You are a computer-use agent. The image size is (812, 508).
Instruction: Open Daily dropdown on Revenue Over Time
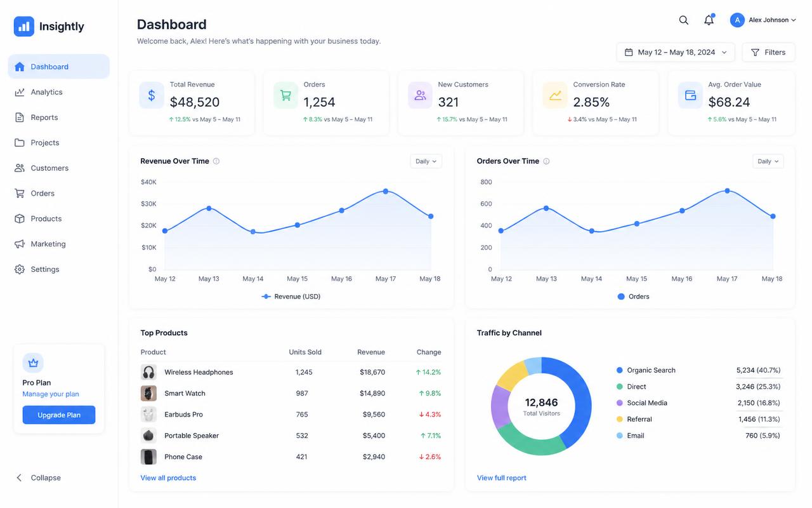(426, 161)
